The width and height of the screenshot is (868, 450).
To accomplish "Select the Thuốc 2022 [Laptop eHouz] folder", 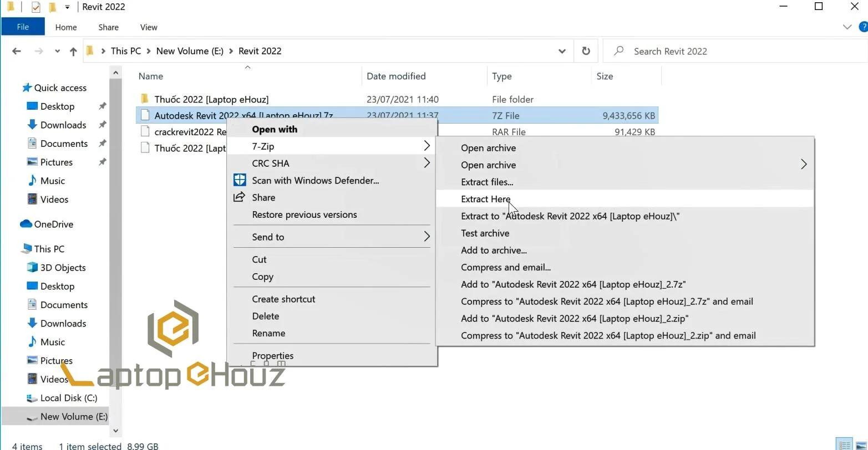I will [x=211, y=99].
